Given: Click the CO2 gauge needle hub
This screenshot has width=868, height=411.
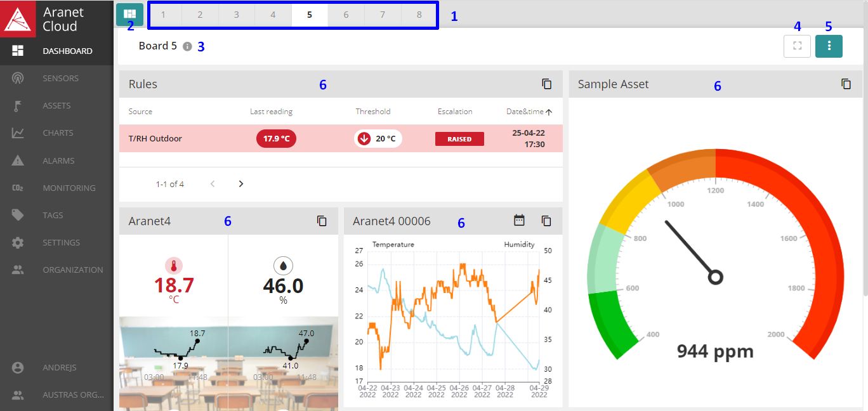Looking at the screenshot, I should click(715, 277).
